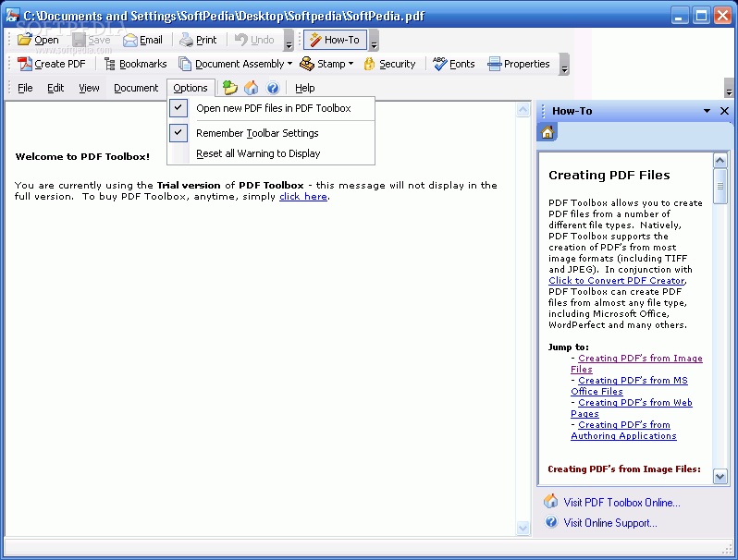Expand menu bar overflow arrow at right edge
This screenshot has height=560, width=738.
(729, 89)
